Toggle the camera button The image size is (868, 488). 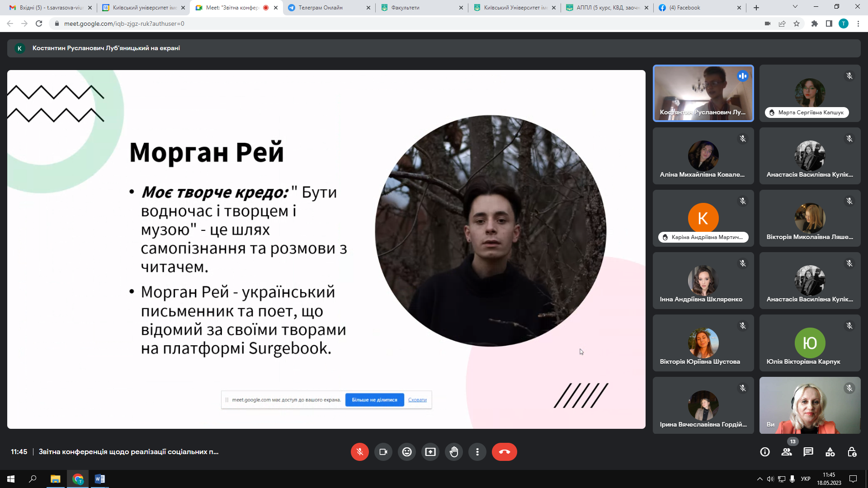point(383,452)
